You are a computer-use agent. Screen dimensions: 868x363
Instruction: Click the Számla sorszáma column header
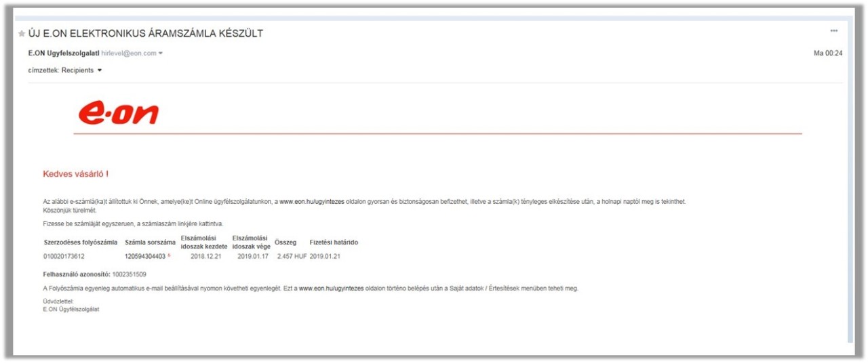click(150, 242)
